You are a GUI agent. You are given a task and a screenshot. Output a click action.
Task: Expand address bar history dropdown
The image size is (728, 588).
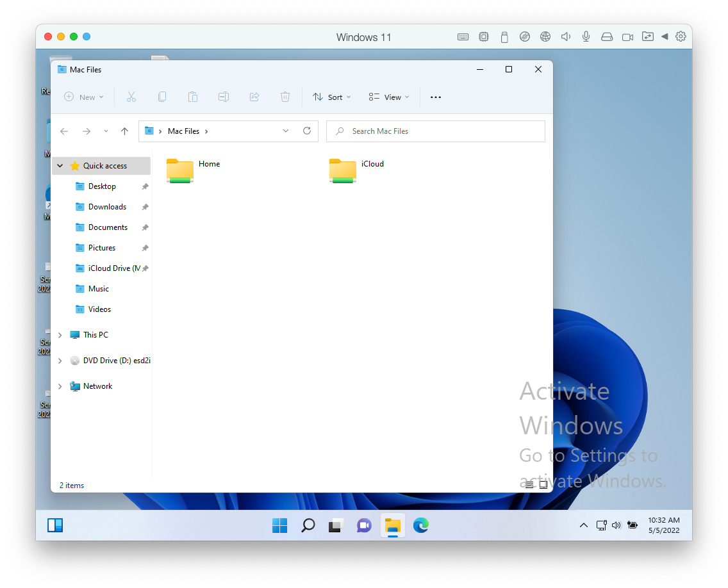click(286, 131)
